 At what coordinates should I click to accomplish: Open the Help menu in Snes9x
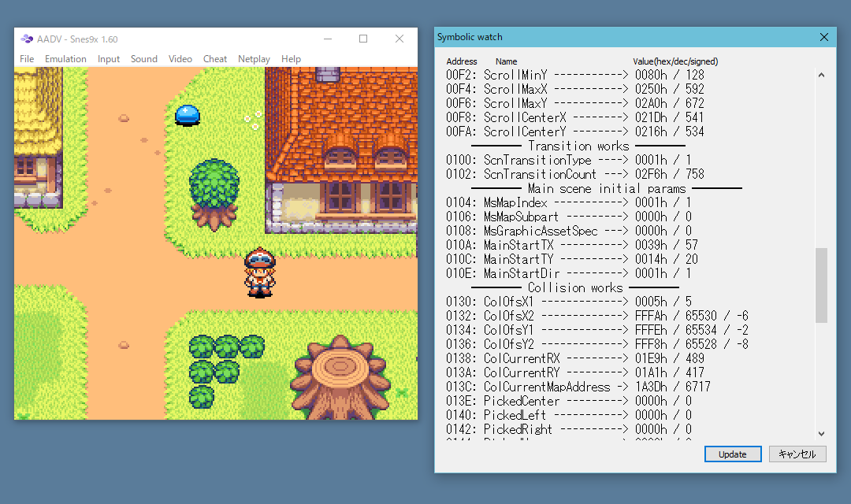tap(291, 58)
